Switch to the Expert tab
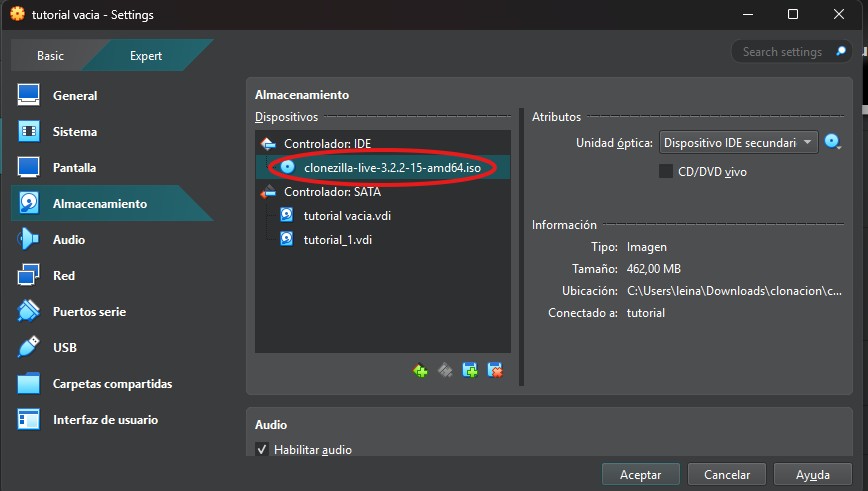Screen dimensions: 868x491 coord(146,55)
